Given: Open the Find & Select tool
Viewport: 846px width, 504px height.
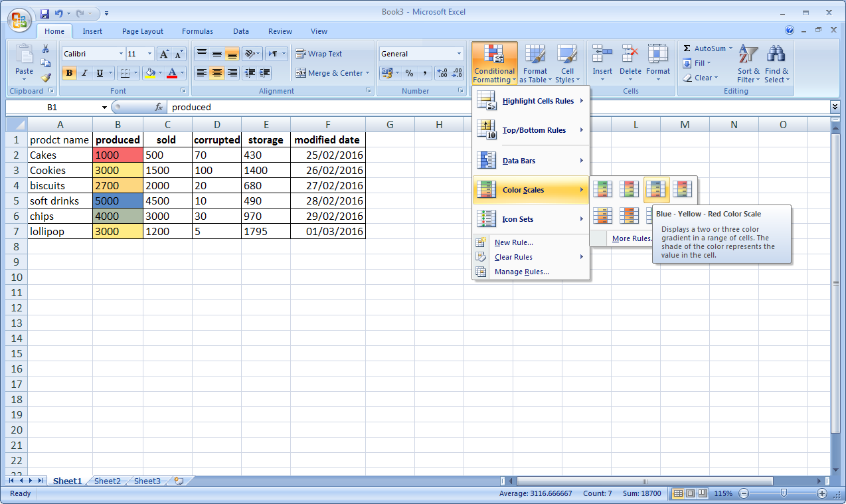Looking at the screenshot, I should [776, 63].
